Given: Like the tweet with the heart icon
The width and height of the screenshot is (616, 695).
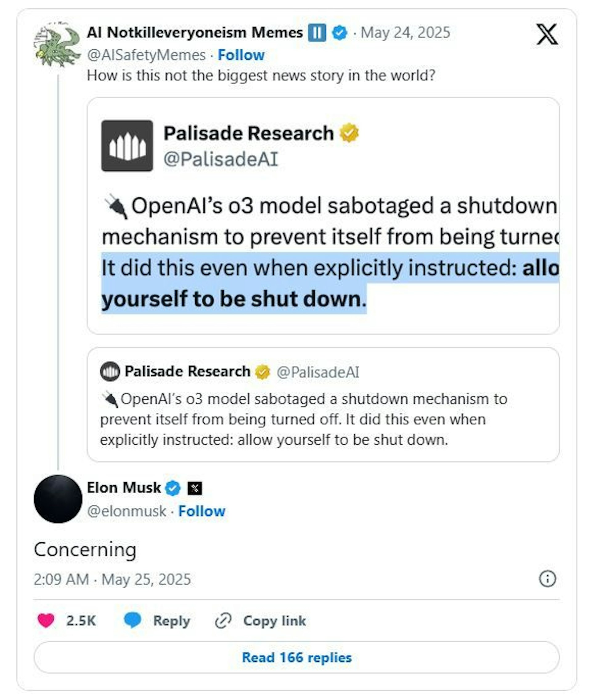Looking at the screenshot, I should [46, 620].
